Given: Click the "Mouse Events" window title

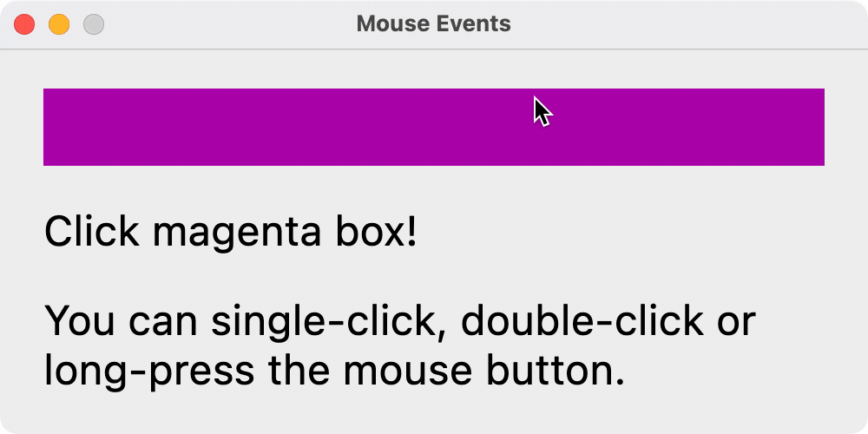Looking at the screenshot, I should (433, 24).
